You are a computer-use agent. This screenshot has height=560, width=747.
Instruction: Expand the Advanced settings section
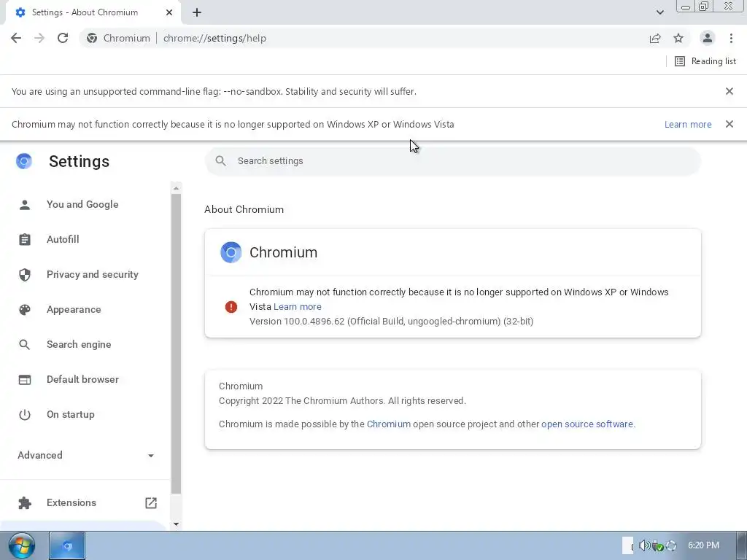coord(86,455)
